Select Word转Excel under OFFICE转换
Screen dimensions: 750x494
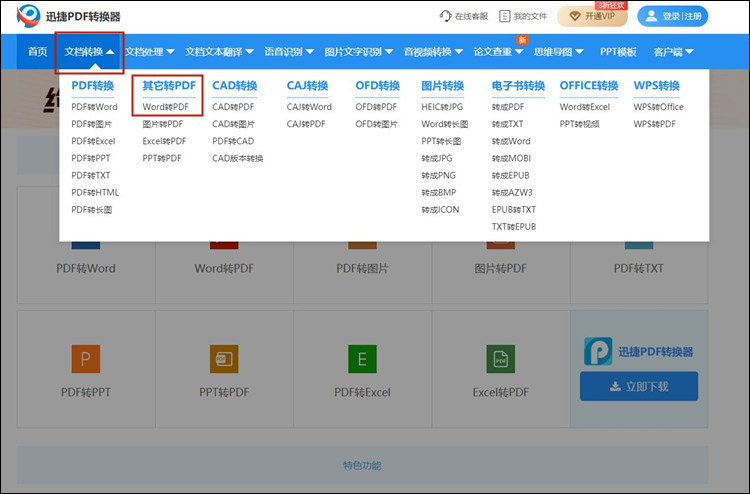pos(585,107)
